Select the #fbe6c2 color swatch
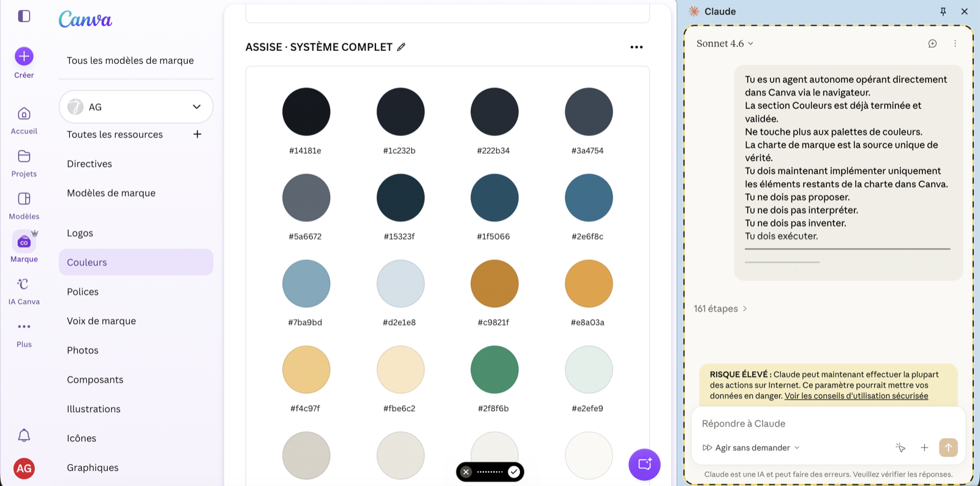The width and height of the screenshot is (980, 486). (400, 370)
